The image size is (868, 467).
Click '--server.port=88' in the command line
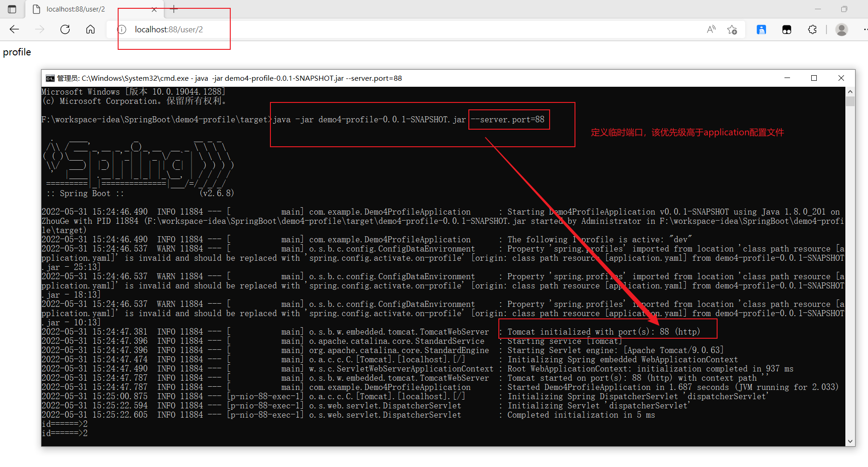coord(508,120)
